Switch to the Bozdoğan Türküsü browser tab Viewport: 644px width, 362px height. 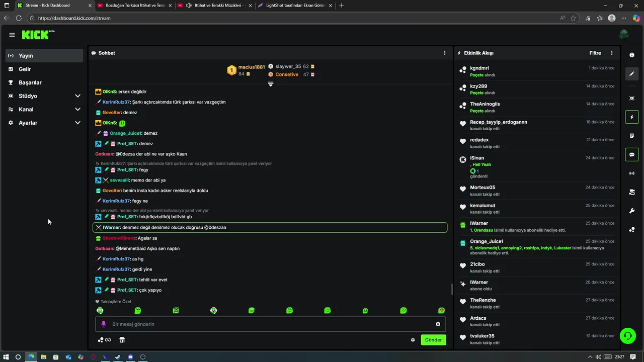[133, 5]
